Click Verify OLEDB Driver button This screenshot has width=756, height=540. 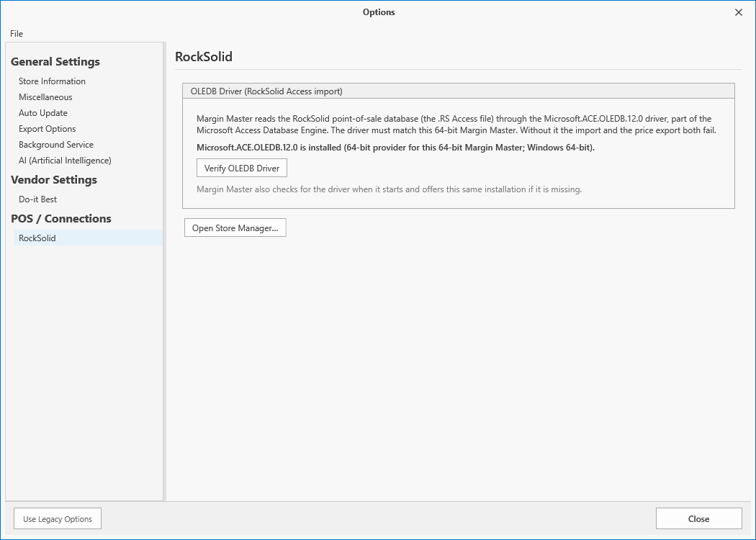click(241, 168)
